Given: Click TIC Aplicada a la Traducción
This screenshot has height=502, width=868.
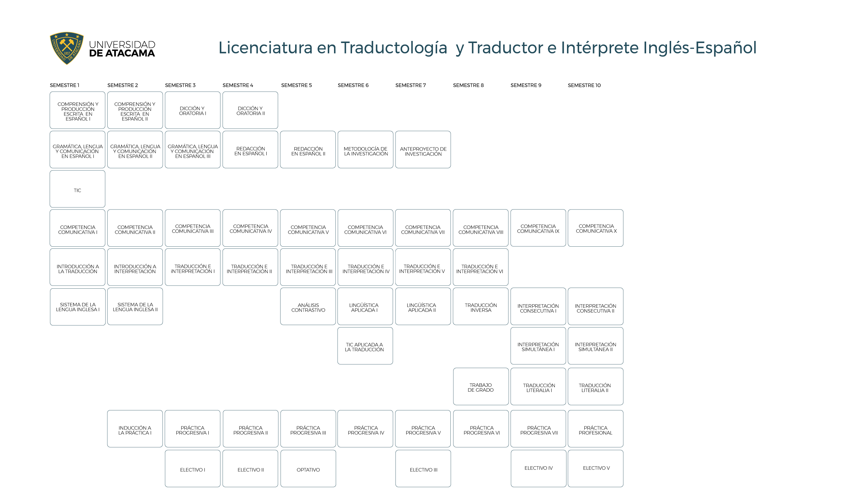Looking at the screenshot, I should [365, 346].
